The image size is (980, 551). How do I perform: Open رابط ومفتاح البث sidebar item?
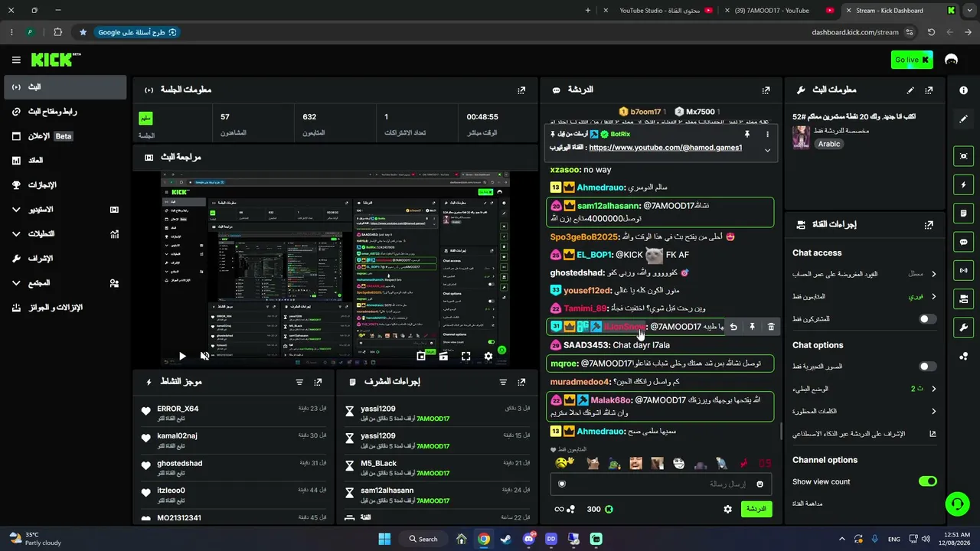point(65,112)
